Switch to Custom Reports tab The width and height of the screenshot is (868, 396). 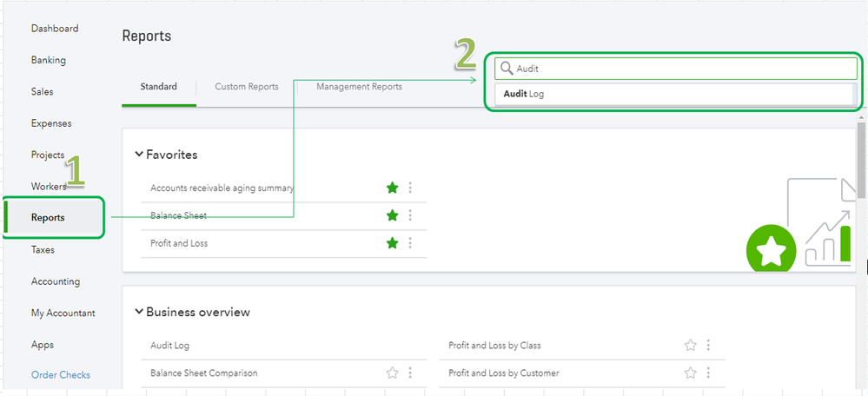247,87
